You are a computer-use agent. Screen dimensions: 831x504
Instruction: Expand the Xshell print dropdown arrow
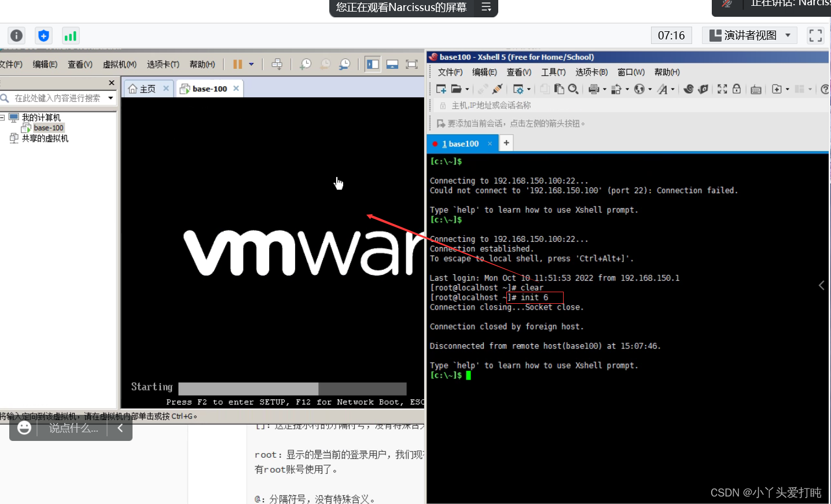tap(605, 89)
